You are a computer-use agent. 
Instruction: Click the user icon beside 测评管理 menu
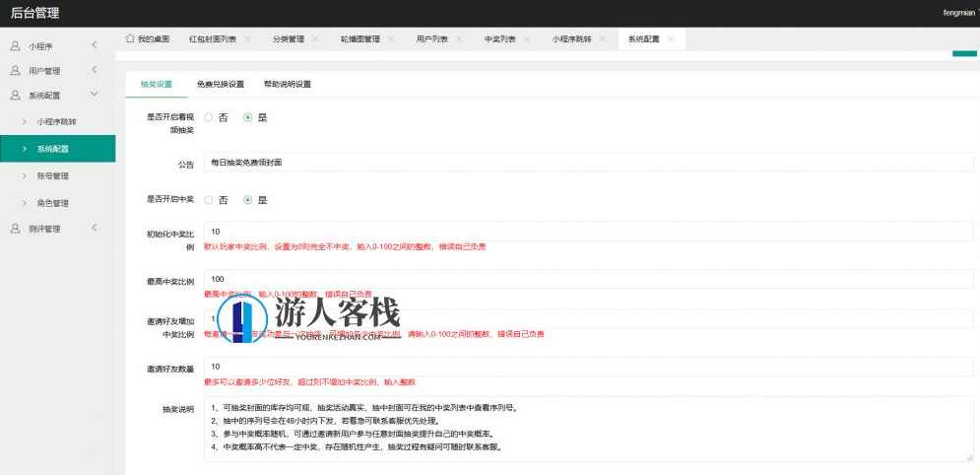(x=16, y=229)
